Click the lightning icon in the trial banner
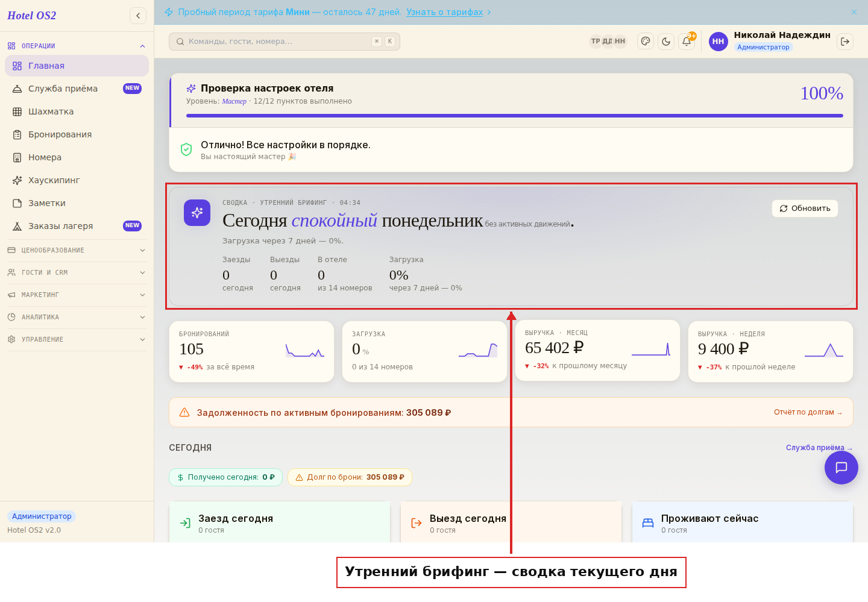The width and height of the screenshot is (868, 602). [x=169, y=12]
